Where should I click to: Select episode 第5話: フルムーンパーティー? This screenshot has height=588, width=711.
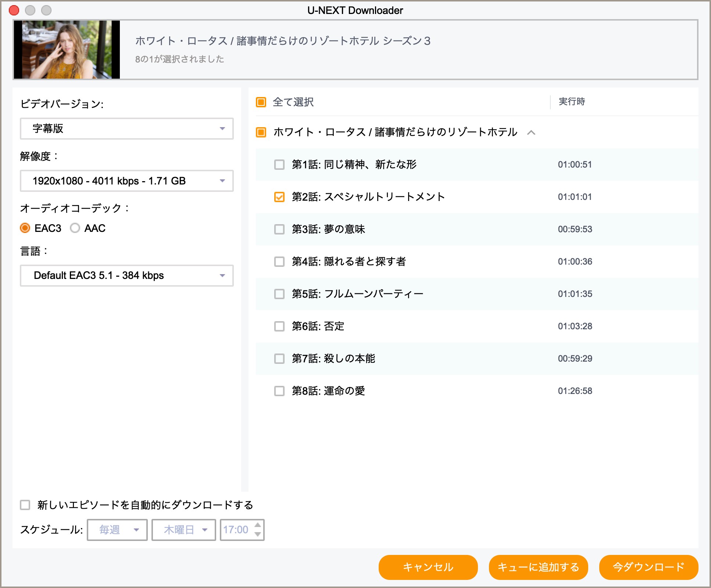coord(280,294)
